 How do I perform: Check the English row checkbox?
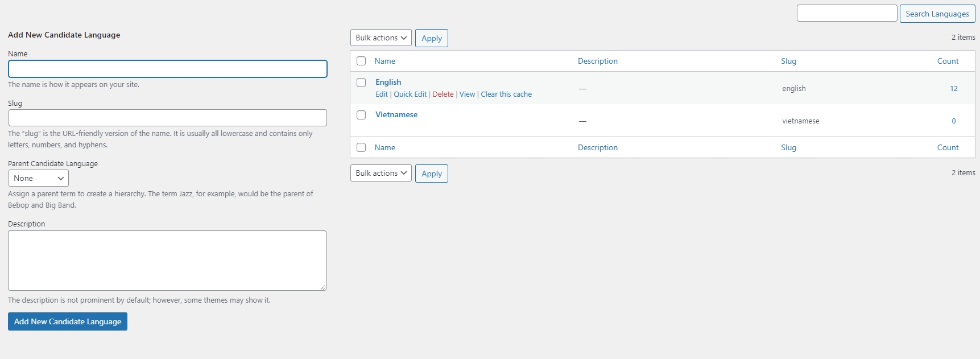[361, 82]
